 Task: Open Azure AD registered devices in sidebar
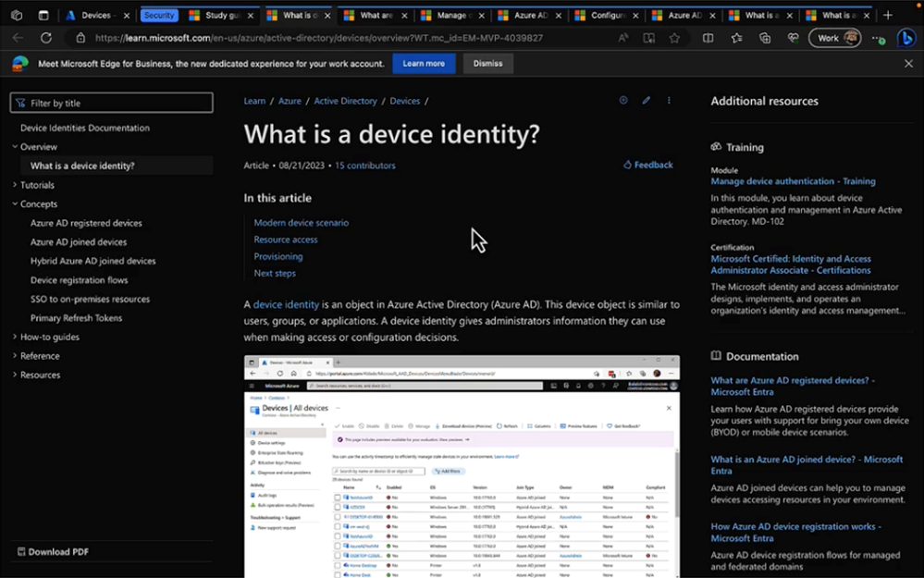[86, 223]
